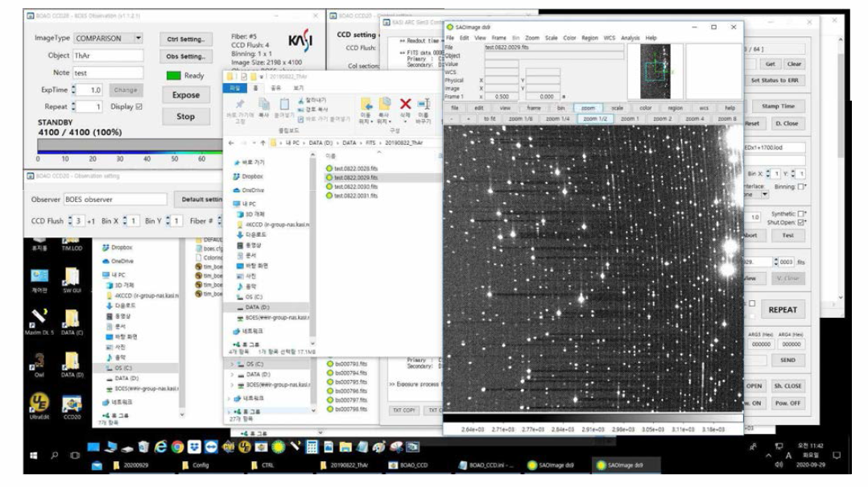Open the ds9 Zoom menu
Image resolution: width=868 pixels, height=487 pixels.
(x=532, y=38)
